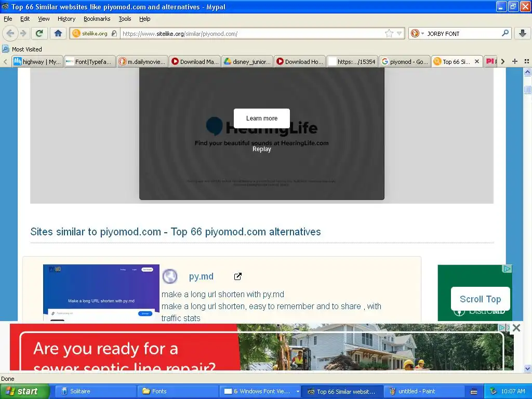
Task: Click the Forward navigation arrow
Action: click(x=23, y=33)
